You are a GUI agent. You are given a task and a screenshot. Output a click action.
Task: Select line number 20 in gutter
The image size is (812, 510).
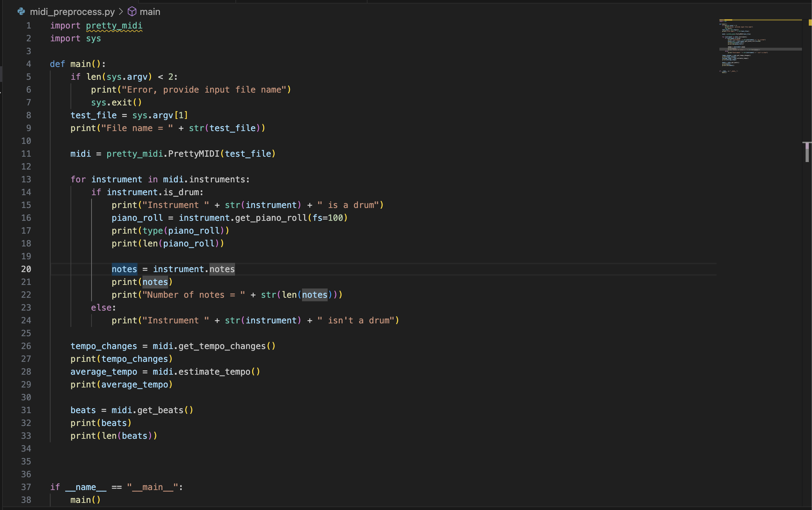(26, 269)
